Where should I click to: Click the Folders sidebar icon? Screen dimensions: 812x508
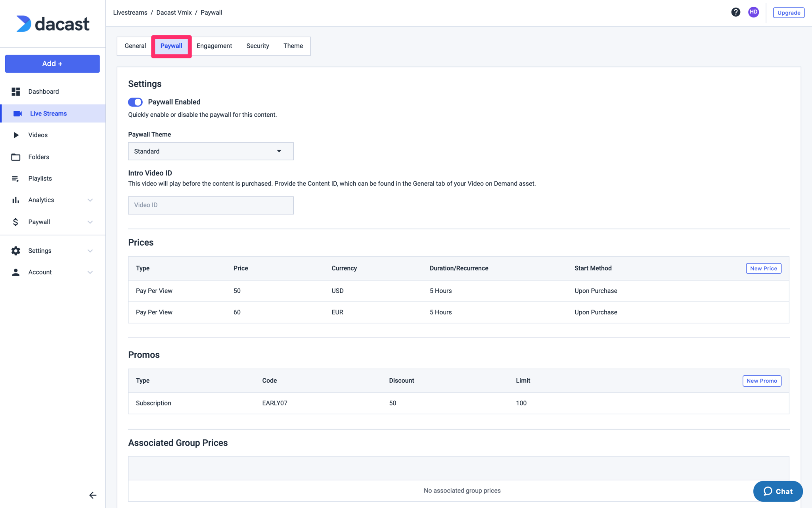(x=16, y=156)
